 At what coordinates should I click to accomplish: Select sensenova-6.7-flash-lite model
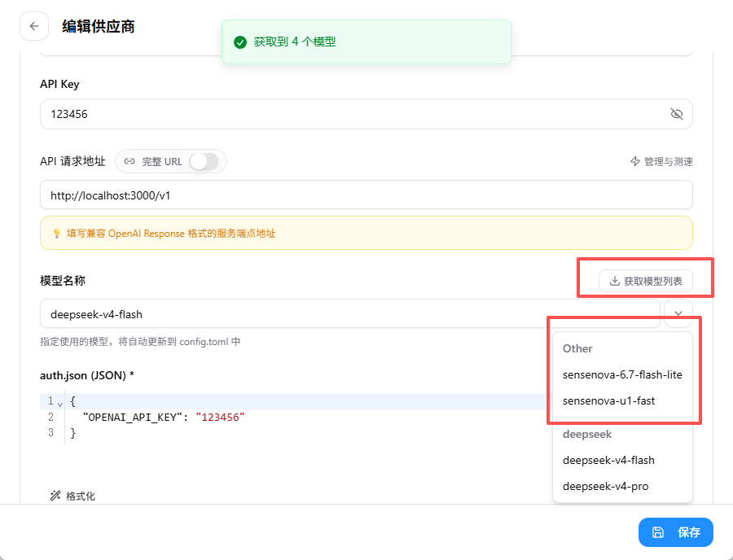coord(622,374)
